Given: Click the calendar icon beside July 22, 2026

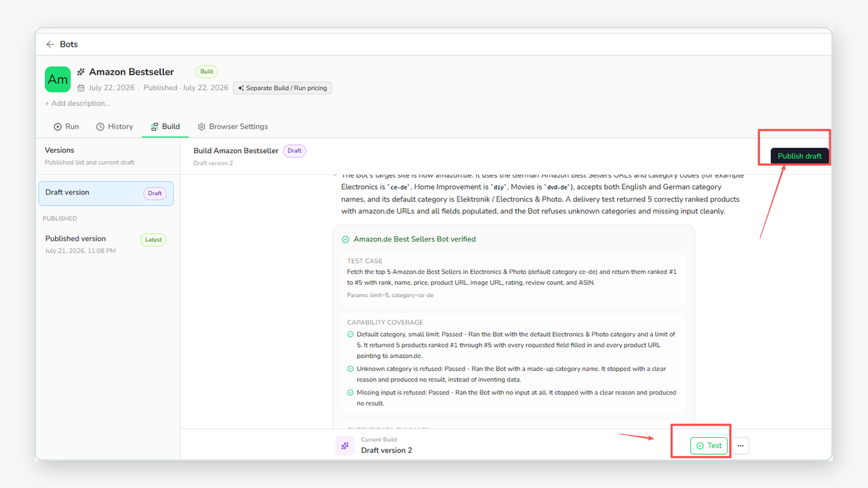Looking at the screenshot, I should 81,88.
